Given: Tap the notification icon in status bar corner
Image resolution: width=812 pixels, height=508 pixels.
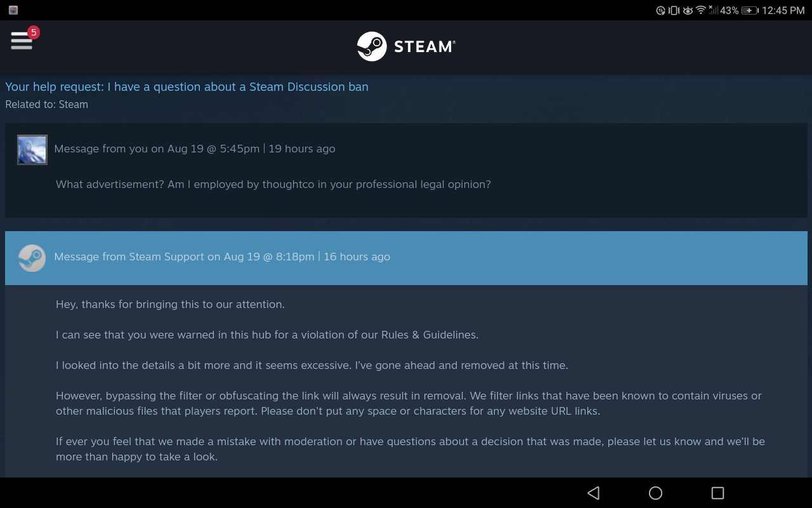Looking at the screenshot, I should point(13,10).
